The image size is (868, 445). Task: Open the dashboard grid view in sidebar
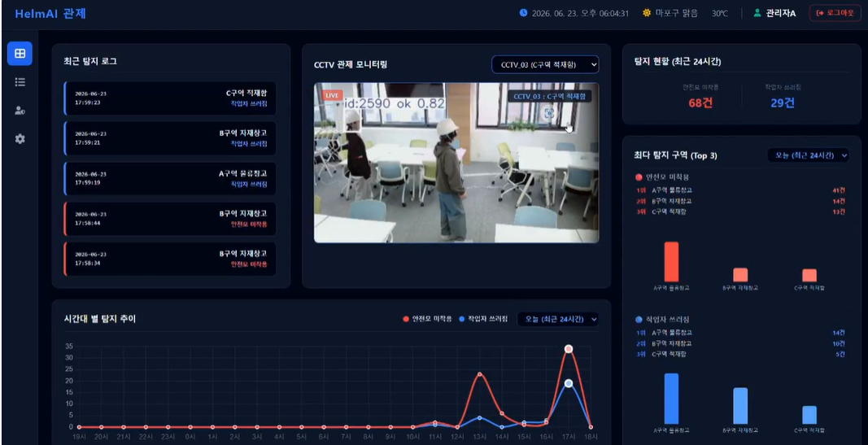coord(20,54)
